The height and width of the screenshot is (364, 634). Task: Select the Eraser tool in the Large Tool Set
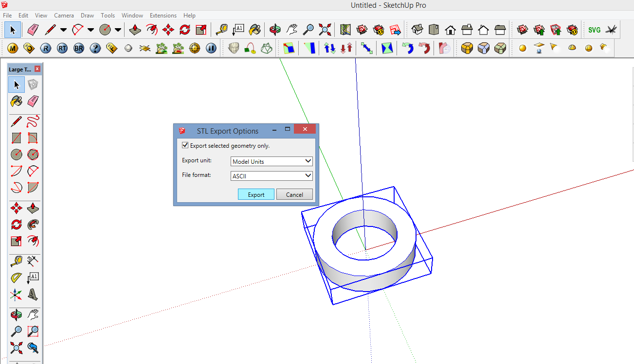click(33, 101)
